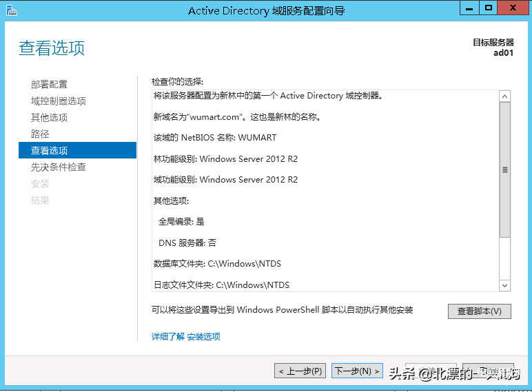Switch to the 路径 step
Image resolution: width=532 pixels, height=392 pixels.
(40, 134)
